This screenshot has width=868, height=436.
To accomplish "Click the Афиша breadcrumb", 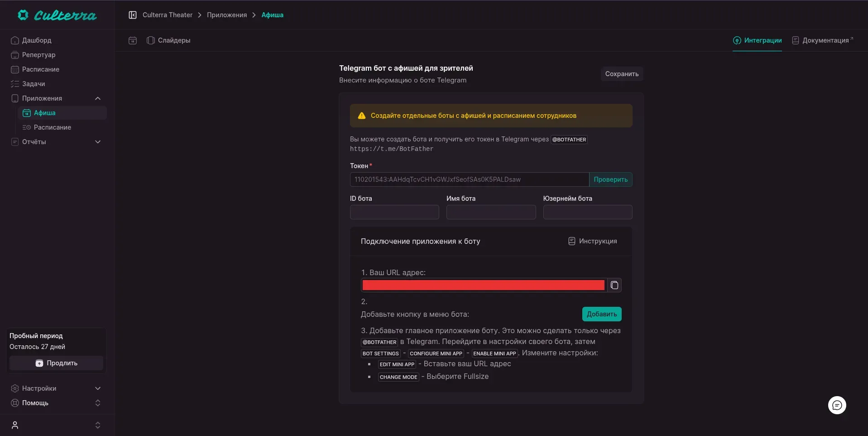I will (273, 15).
